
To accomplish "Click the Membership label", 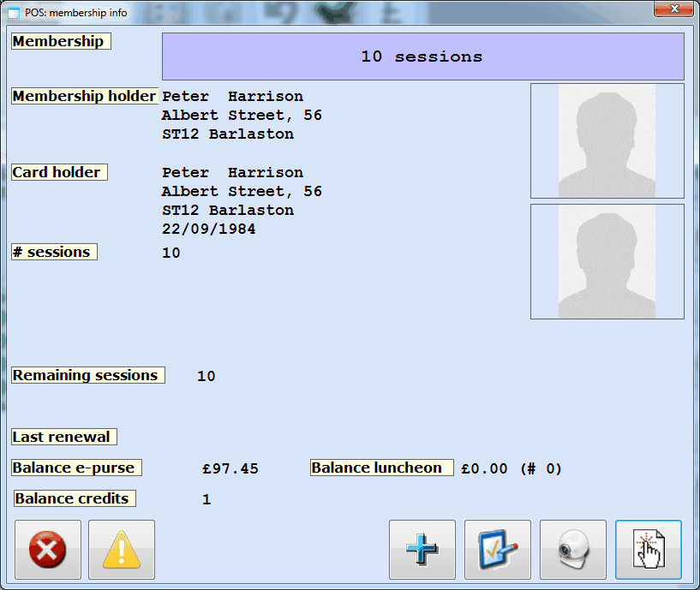I will tap(61, 41).
